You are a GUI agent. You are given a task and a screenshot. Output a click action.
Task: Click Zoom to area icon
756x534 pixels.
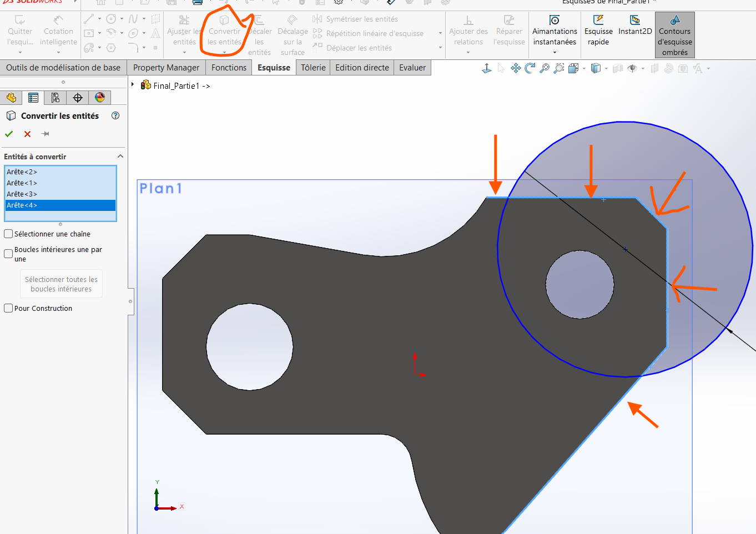559,68
